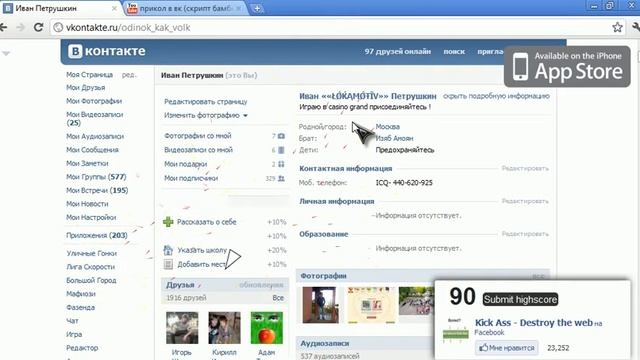Screen dimensions: 640x360
Task: Click the school icon by Указать школу
Action: 168,250
